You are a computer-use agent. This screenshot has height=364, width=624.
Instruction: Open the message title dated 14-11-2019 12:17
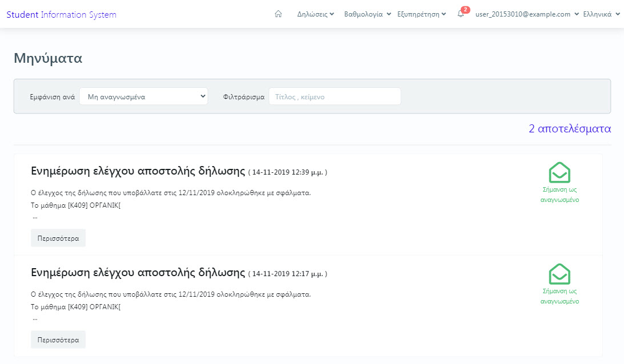click(138, 273)
